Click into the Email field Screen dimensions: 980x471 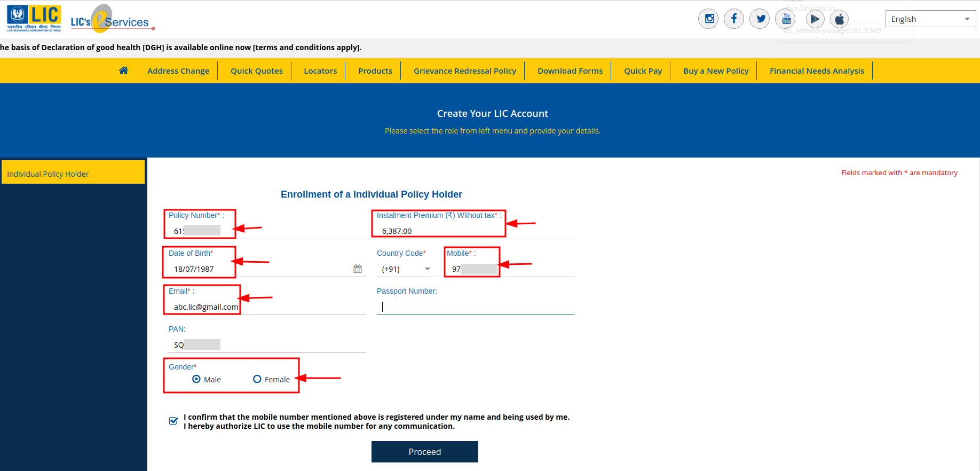click(x=267, y=307)
